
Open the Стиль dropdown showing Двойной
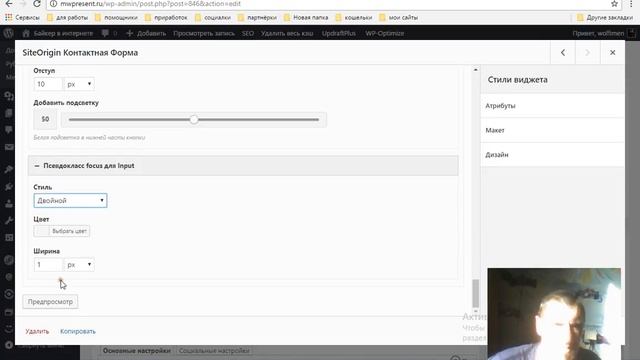point(70,200)
